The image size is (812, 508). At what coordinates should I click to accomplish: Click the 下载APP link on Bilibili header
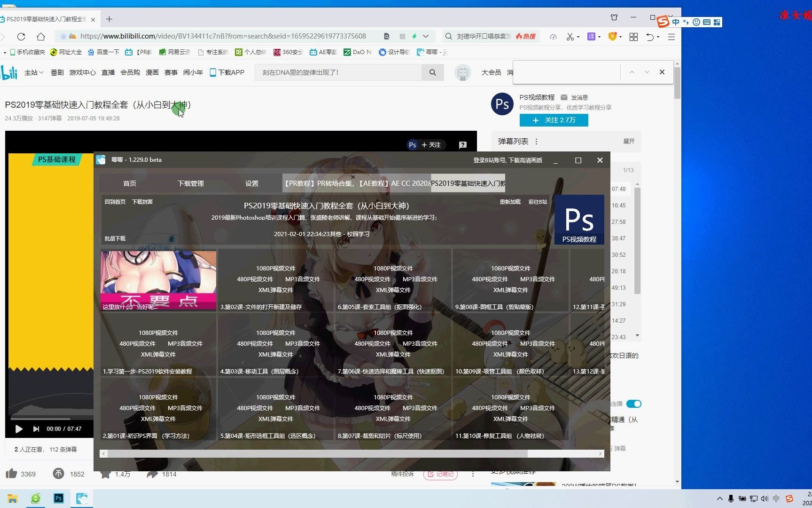click(x=227, y=72)
